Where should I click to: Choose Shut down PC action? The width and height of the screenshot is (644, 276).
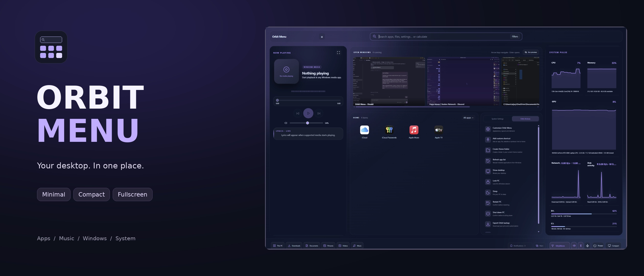pos(510,214)
